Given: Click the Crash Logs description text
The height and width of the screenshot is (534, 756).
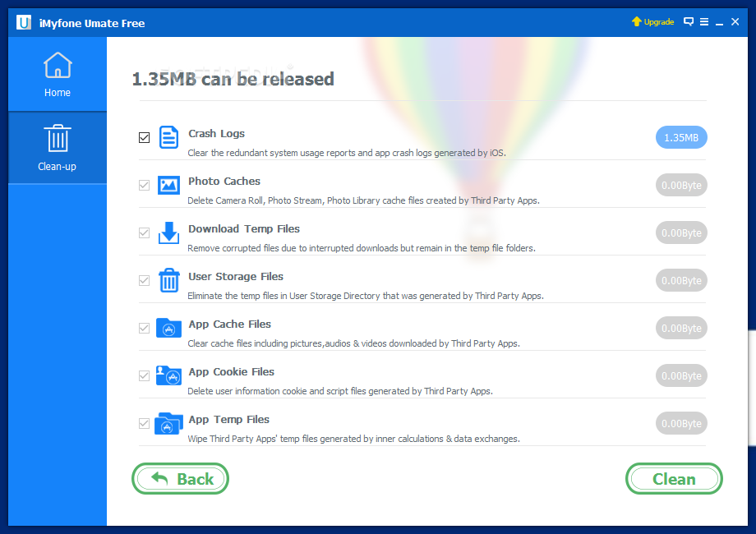Looking at the screenshot, I should [x=347, y=153].
